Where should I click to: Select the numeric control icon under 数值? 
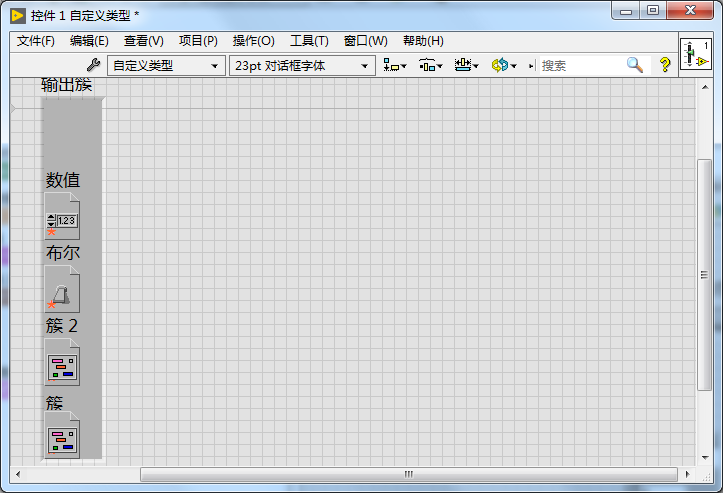[x=62, y=216]
